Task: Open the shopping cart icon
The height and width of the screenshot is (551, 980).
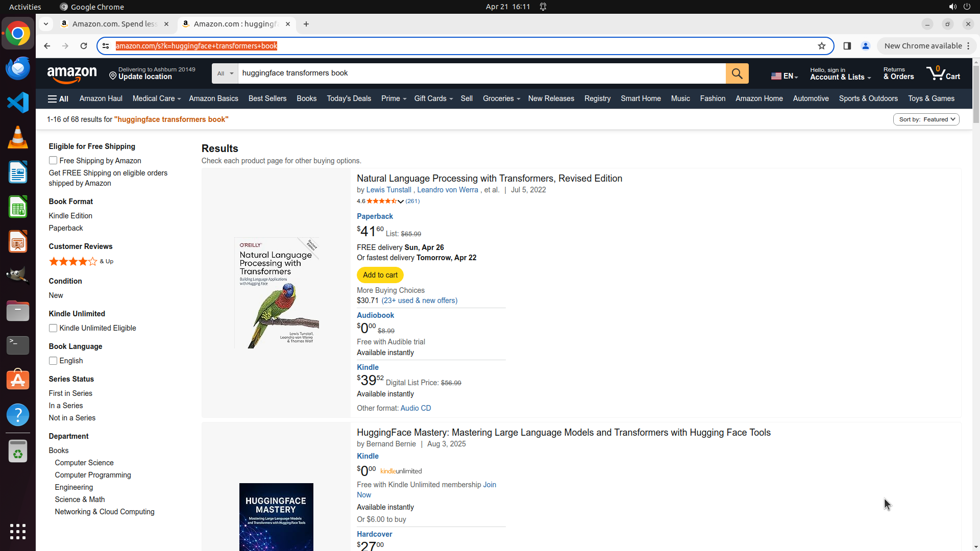Action: click(943, 73)
